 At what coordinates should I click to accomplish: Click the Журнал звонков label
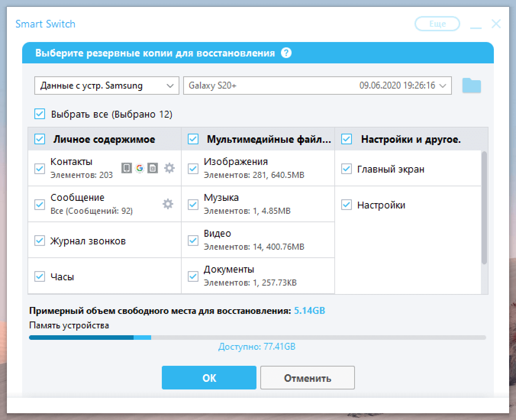point(88,241)
